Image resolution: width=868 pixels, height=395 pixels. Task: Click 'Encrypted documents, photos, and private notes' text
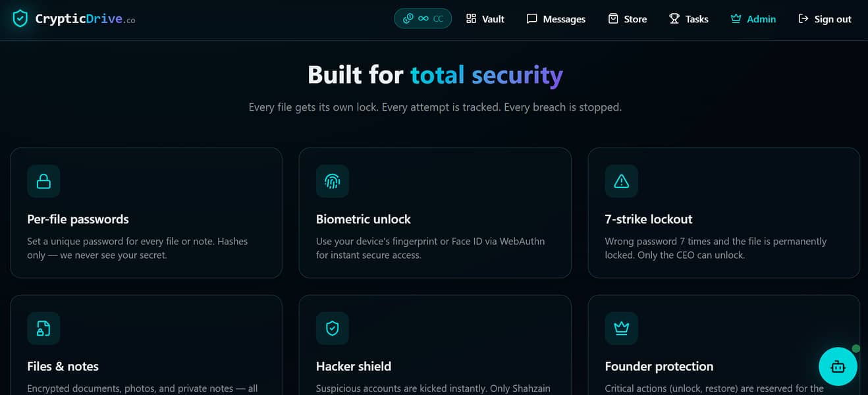tap(142, 388)
